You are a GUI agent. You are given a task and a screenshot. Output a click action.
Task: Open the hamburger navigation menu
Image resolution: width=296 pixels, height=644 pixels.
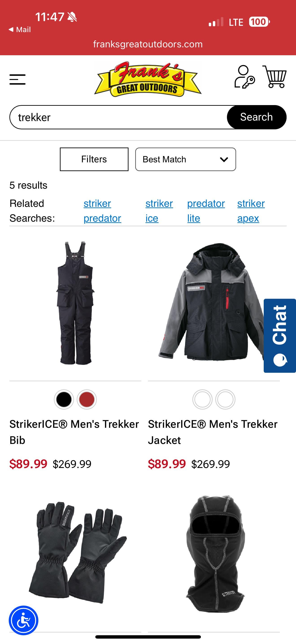tap(17, 79)
